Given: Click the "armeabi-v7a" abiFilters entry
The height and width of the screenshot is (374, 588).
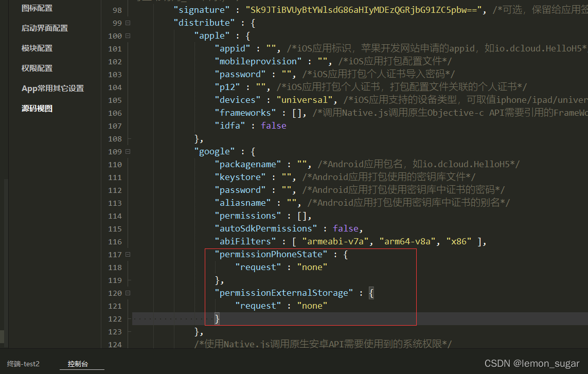Looking at the screenshot, I should (x=335, y=242).
